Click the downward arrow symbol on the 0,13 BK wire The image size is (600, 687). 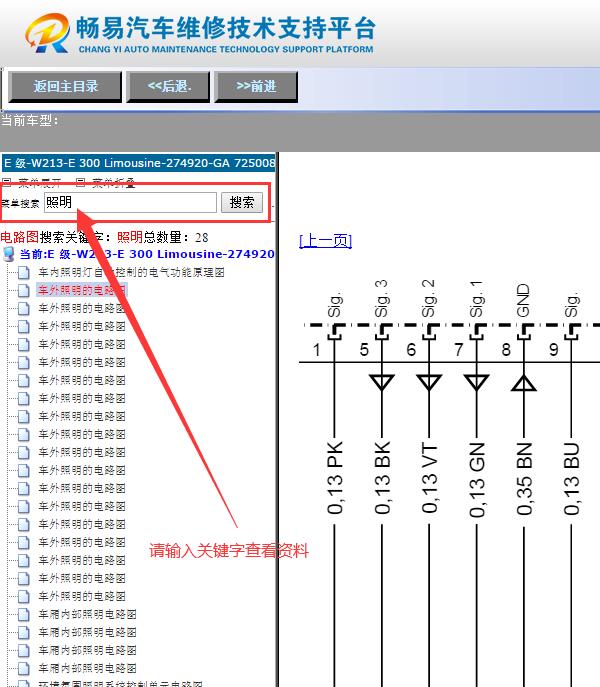[x=382, y=382]
